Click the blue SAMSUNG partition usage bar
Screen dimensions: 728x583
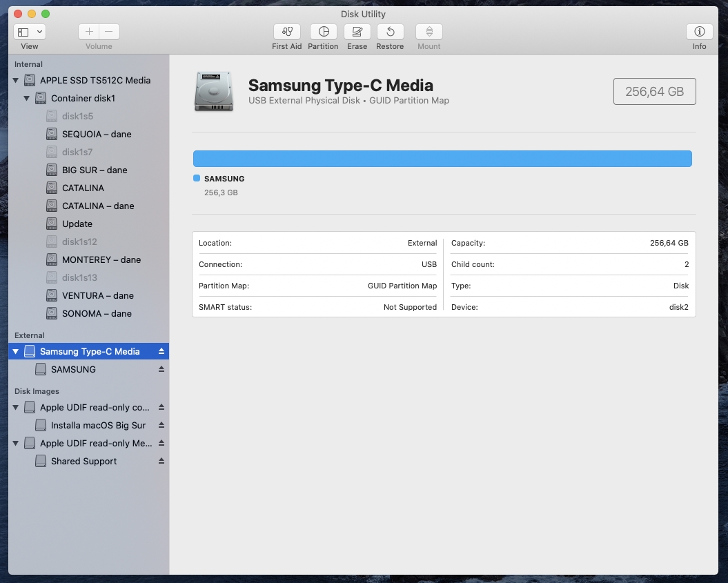(x=442, y=159)
